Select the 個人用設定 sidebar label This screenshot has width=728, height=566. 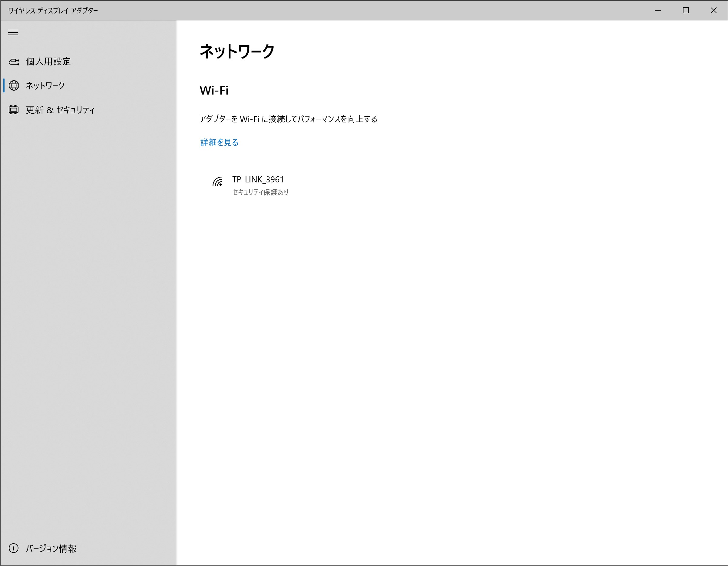click(x=48, y=62)
